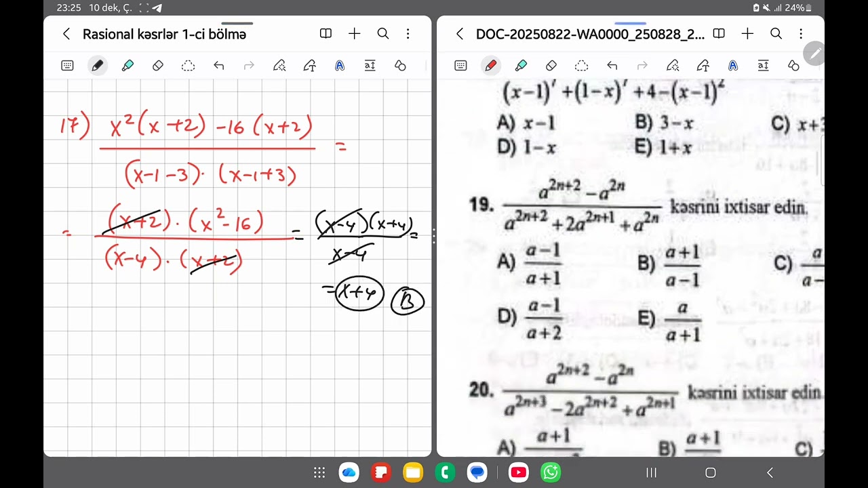The image size is (868, 488).
Task: Select the eraser in left note
Action: pyautogui.click(x=158, y=66)
